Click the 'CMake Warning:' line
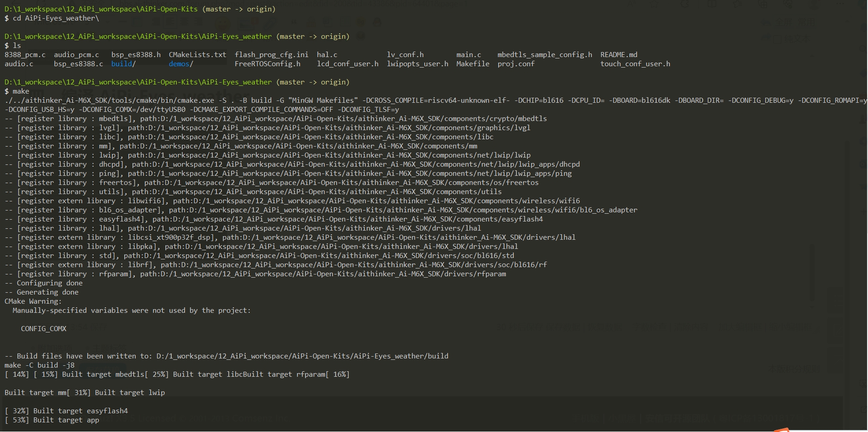 coord(33,301)
